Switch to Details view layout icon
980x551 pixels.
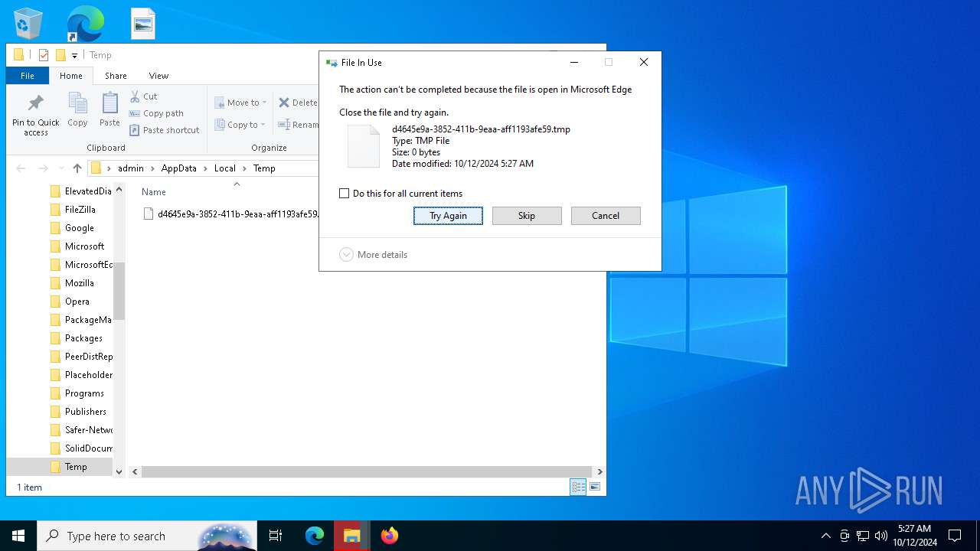[578, 487]
